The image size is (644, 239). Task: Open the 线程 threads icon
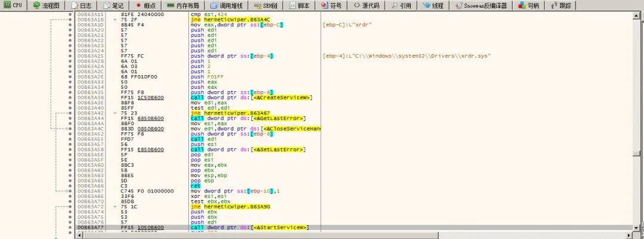(x=427, y=5)
